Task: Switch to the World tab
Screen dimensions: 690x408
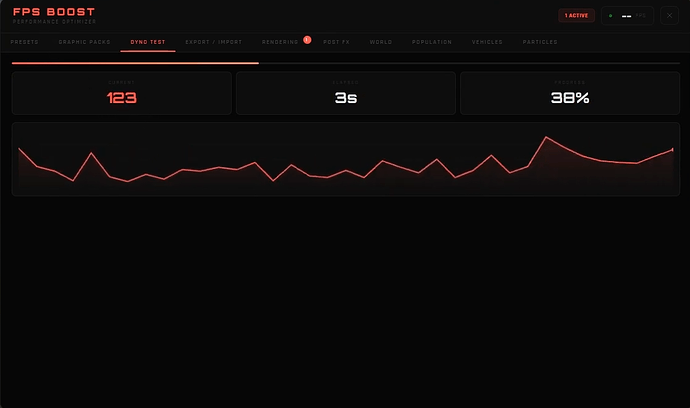Action: click(x=381, y=42)
